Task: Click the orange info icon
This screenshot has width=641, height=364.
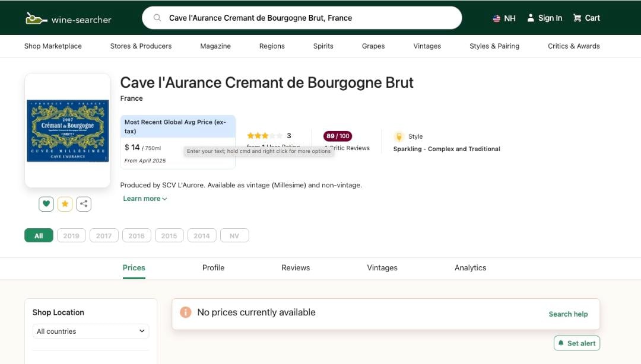Action: click(x=186, y=312)
